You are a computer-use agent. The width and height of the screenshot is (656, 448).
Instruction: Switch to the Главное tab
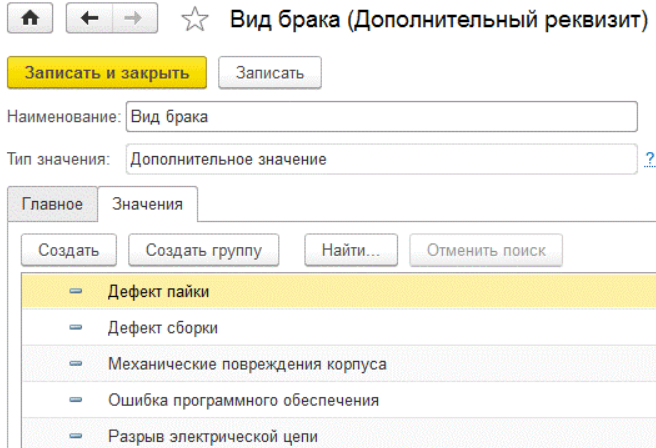(x=52, y=204)
